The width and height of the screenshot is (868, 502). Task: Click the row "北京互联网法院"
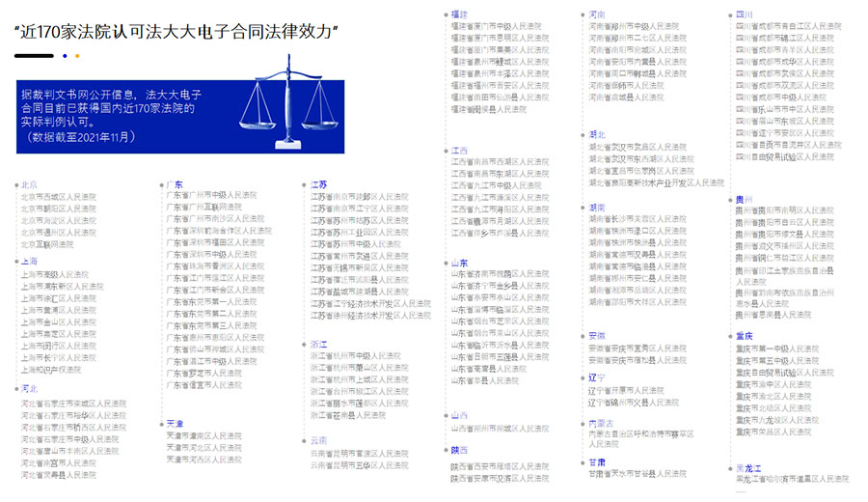pyautogui.click(x=47, y=244)
